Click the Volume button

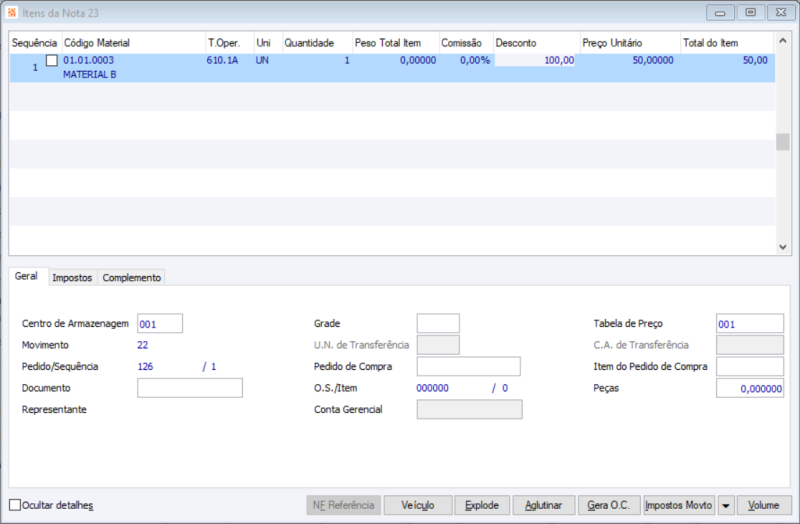pos(764,505)
